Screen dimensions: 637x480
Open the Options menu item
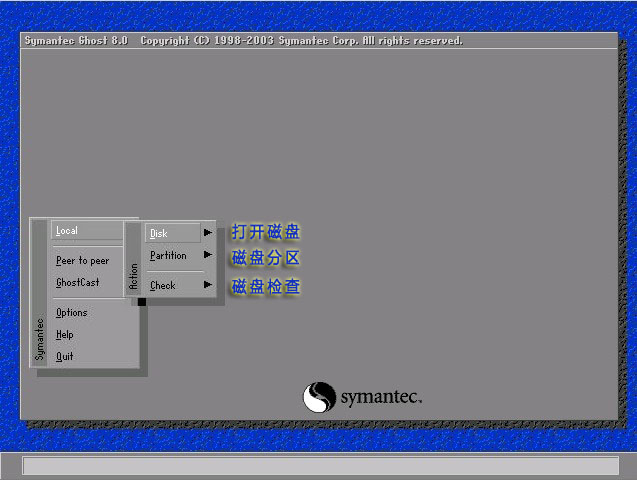(x=72, y=312)
